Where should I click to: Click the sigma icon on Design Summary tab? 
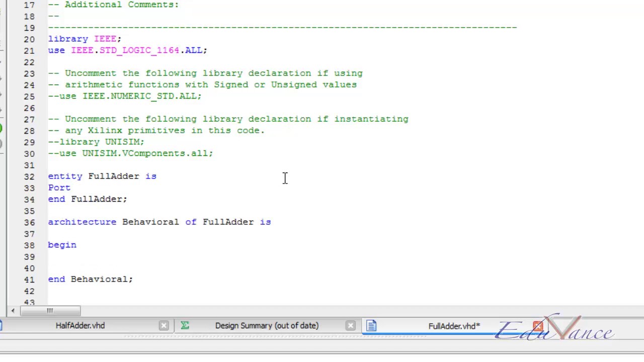tap(185, 326)
